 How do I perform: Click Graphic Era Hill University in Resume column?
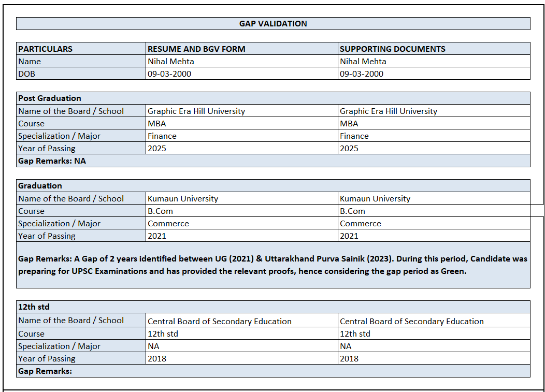click(x=196, y=111)
